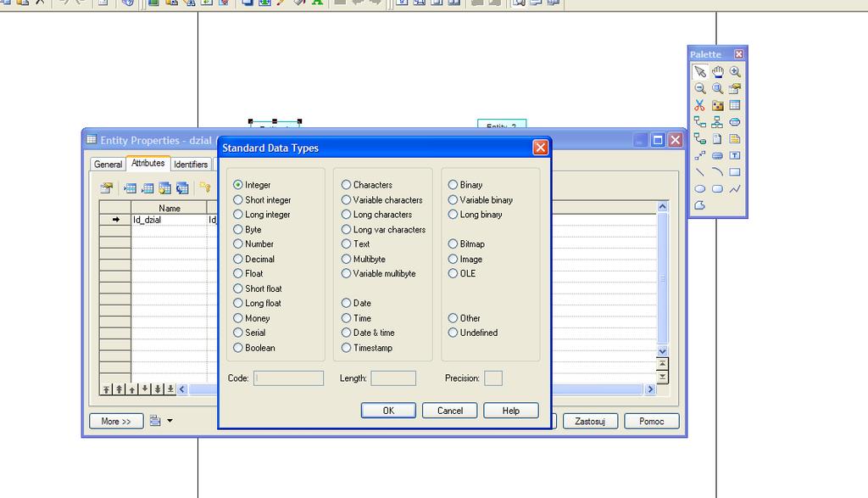Pick the Image data type
The image size is (868, 498).
[x=465, y=259]
